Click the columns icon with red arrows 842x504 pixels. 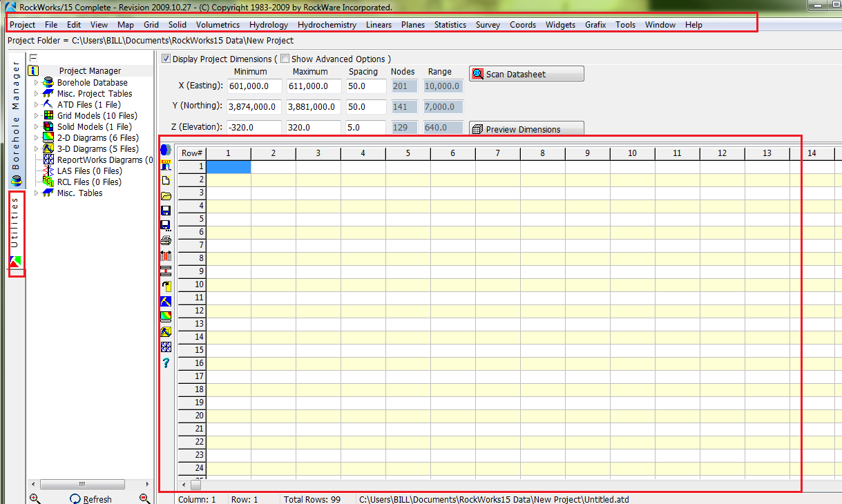click(166, 255)
